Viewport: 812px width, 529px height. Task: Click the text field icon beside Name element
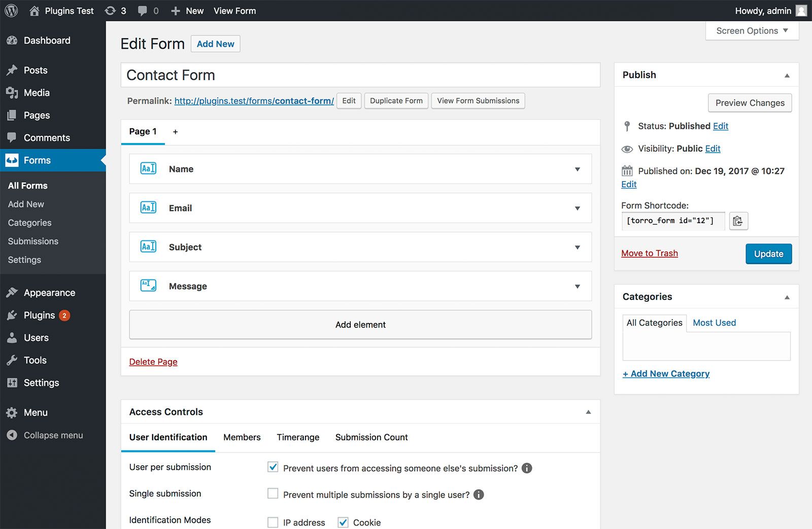(x=148, y=168)
